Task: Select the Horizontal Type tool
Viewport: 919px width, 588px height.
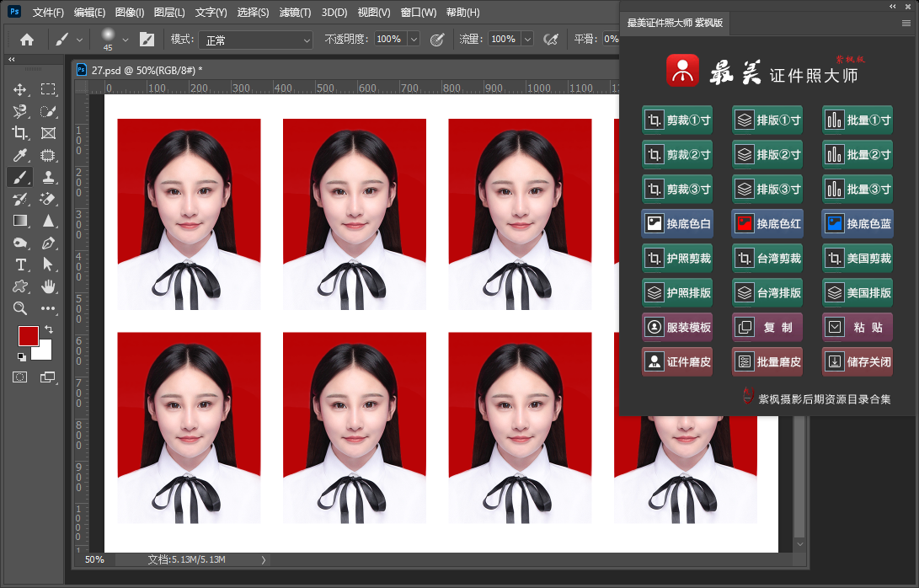Action: coord(20,265)
